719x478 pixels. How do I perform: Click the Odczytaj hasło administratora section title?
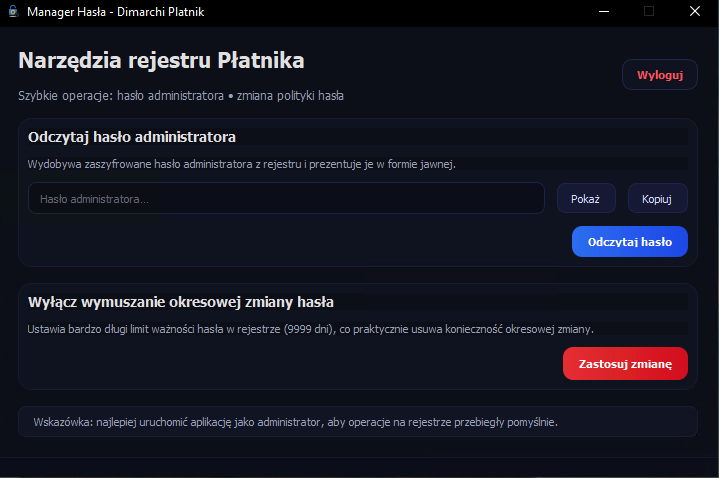[x=132, y=137]
